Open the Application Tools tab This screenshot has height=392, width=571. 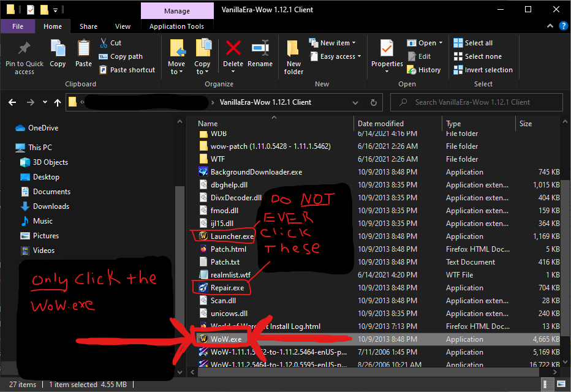coord(176,26)
